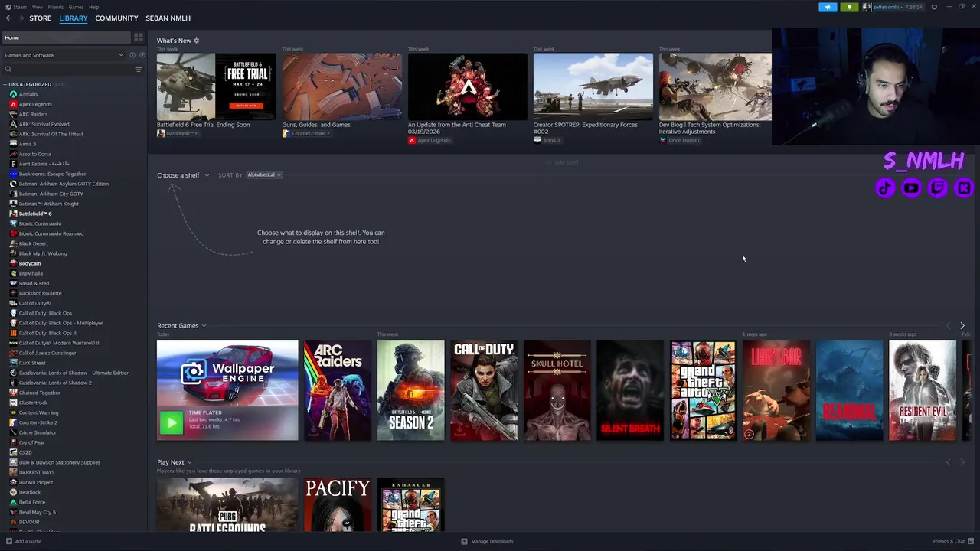
Task: Open the Call of Duty recent cover
Action: coord(484,390)
